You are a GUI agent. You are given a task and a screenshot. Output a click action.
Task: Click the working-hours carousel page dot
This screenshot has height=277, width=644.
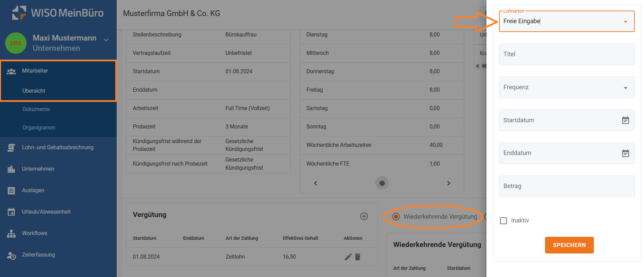(382, 183)
